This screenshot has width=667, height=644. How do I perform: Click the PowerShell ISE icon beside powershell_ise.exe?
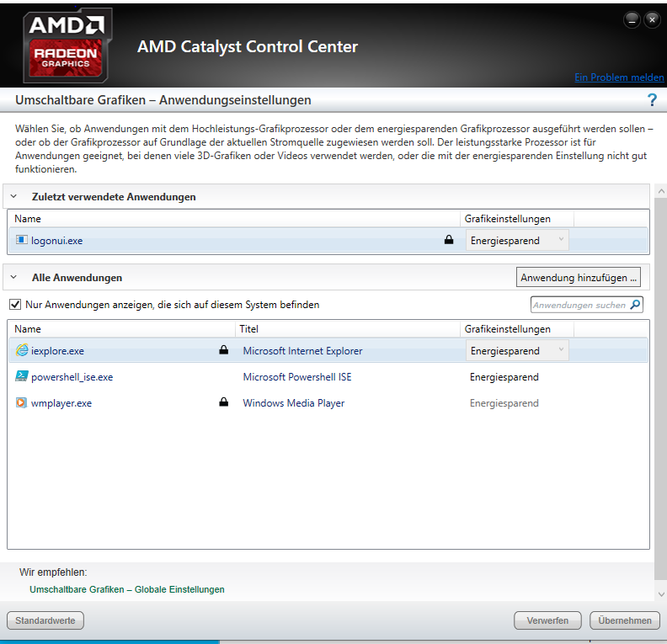(22, 376)
